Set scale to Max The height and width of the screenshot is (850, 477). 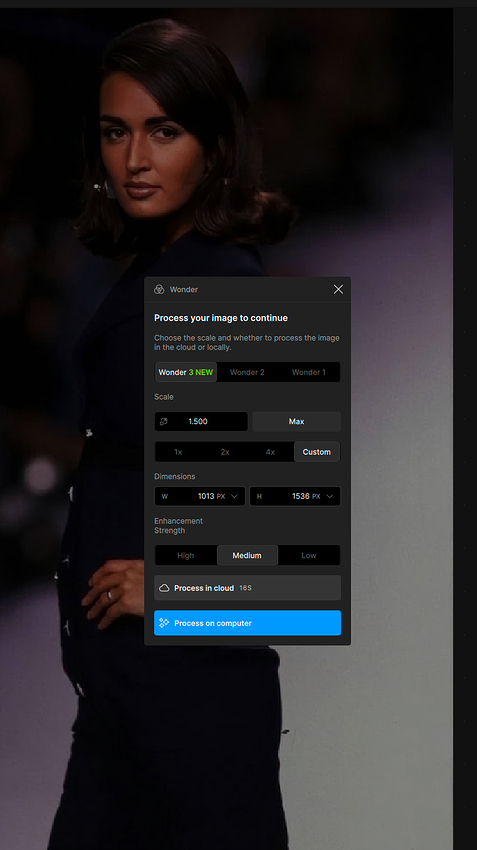coord(296,421)
